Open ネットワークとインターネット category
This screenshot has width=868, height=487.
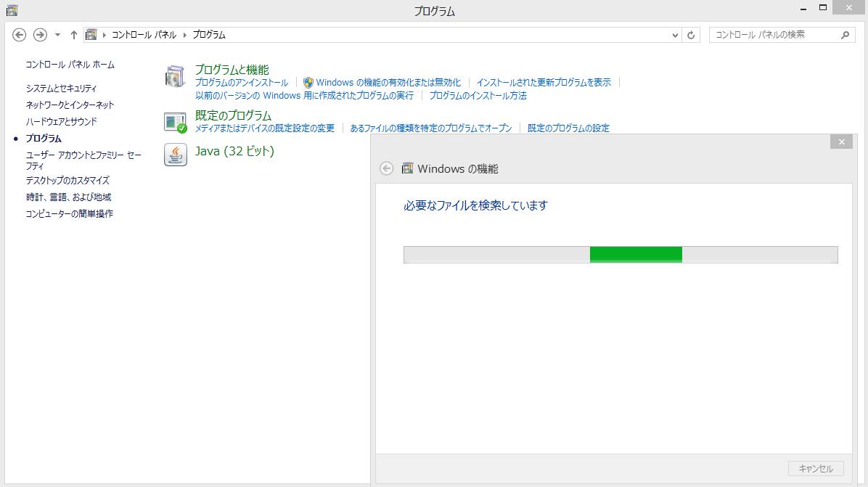70,105
